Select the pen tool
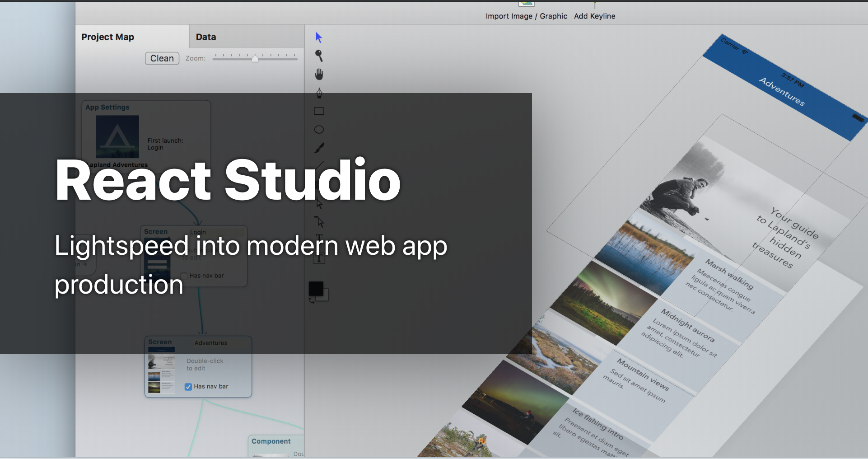Viewport: 868px width, 459px height. point(319,93)
